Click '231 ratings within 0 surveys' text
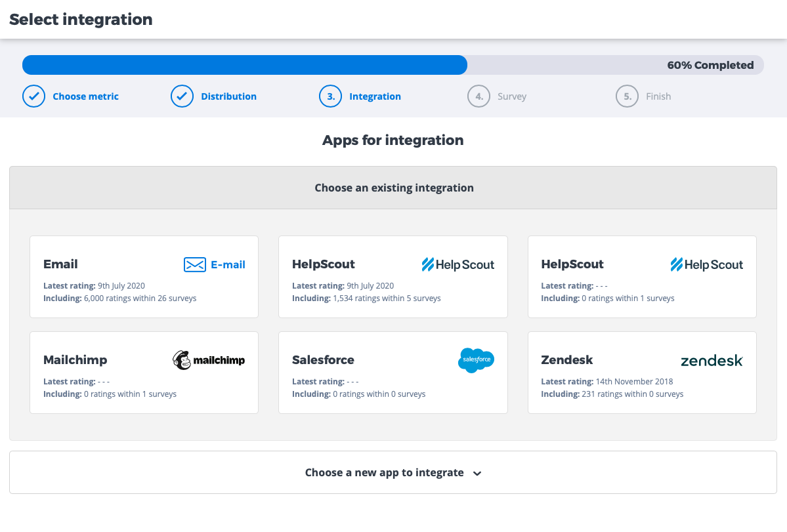 [632, 394]
